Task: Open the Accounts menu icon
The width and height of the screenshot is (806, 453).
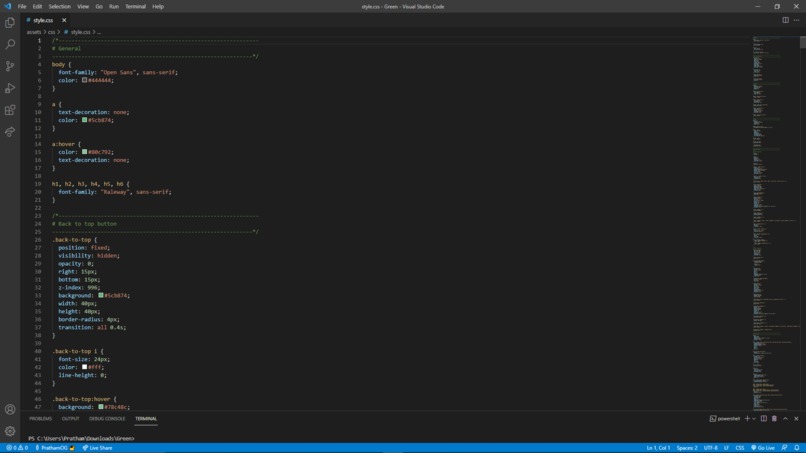Action: [10, 409]
